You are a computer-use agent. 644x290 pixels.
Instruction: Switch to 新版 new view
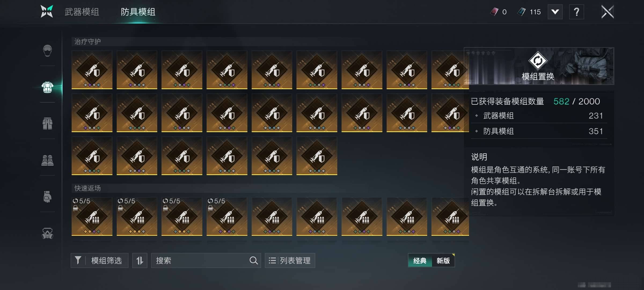[x=443, y=260]
